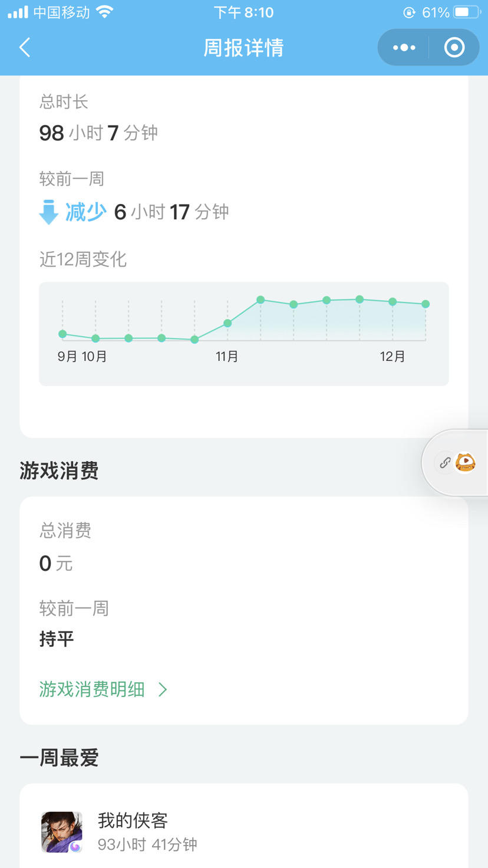Tap the 12月 label on chart axis
Image resolution: width=488 pixels, height=868 pixels.
coord(393,356)
